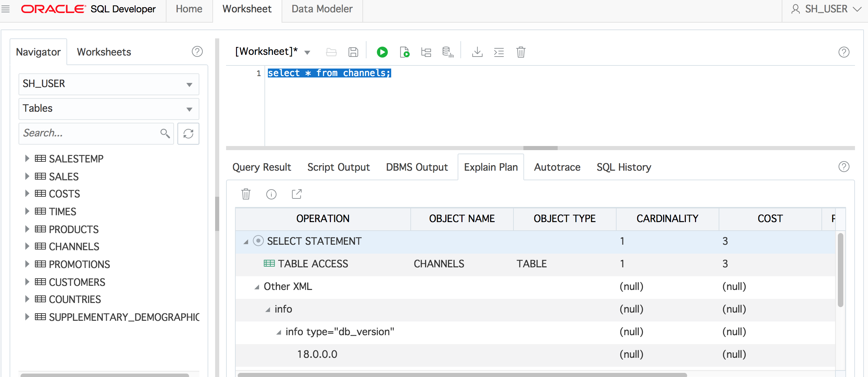Expand the CHANNELS table node

tap(27, 246)
